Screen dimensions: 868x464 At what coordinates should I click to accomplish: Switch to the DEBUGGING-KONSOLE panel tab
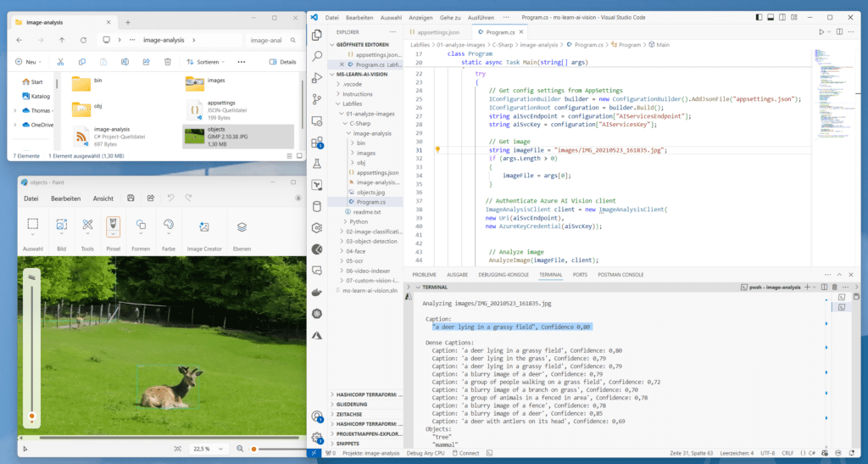tap(504, 275)
